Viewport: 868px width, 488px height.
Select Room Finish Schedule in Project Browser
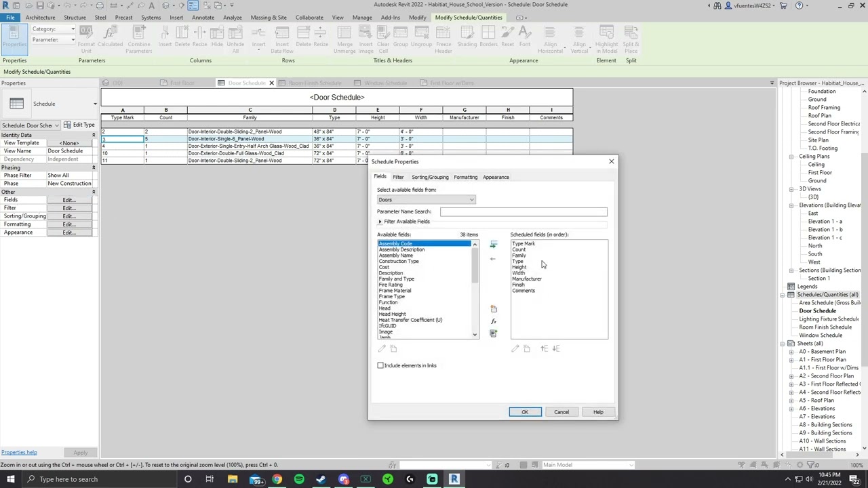(825, 327)
